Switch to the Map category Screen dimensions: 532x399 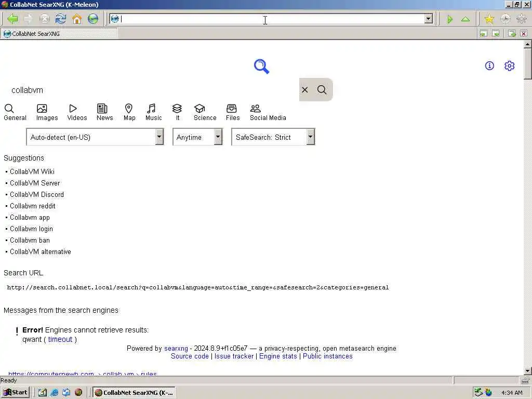click(x=129, y=112)
